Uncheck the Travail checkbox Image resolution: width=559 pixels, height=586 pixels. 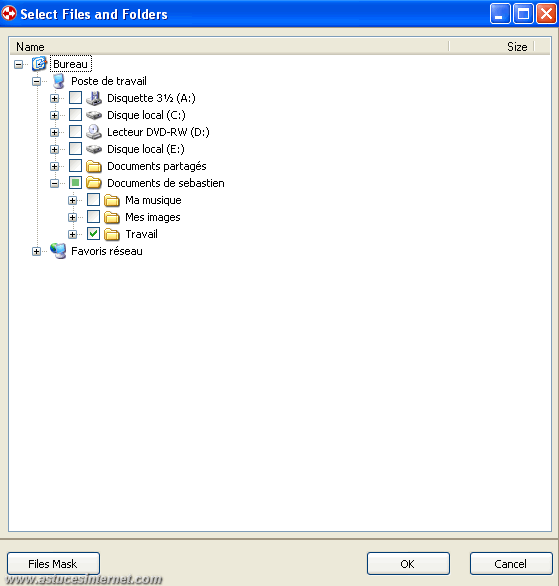tap(93, 234)
